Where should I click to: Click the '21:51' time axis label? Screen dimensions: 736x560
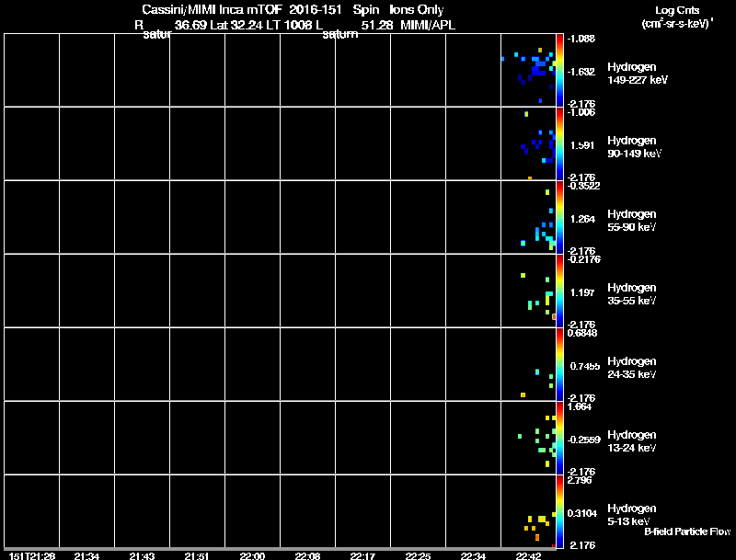click(197, 556)
